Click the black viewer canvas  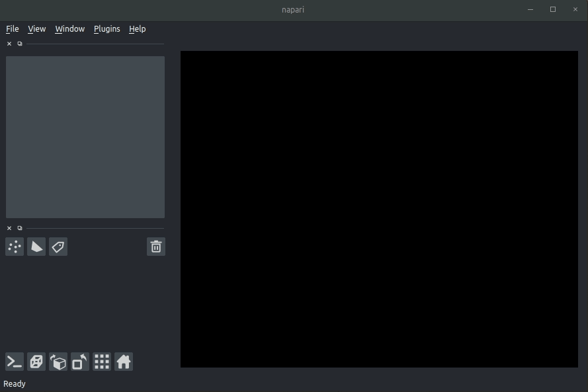click(x=379, y=208)
